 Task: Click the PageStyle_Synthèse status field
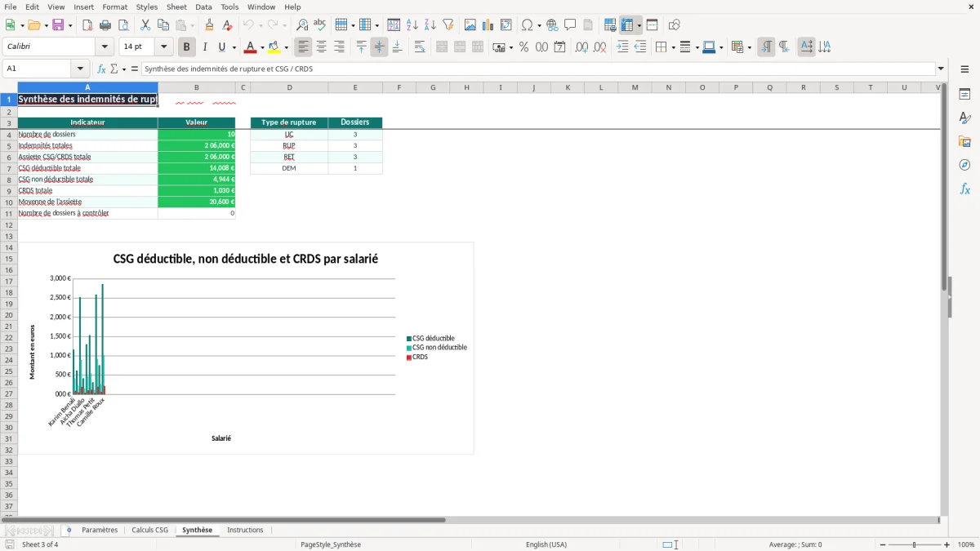click(331, 544)
